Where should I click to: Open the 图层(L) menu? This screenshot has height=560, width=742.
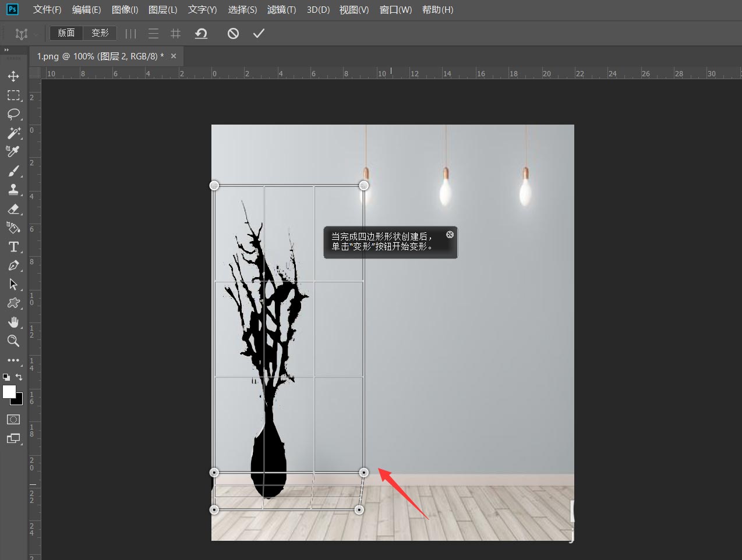[162, 10]
